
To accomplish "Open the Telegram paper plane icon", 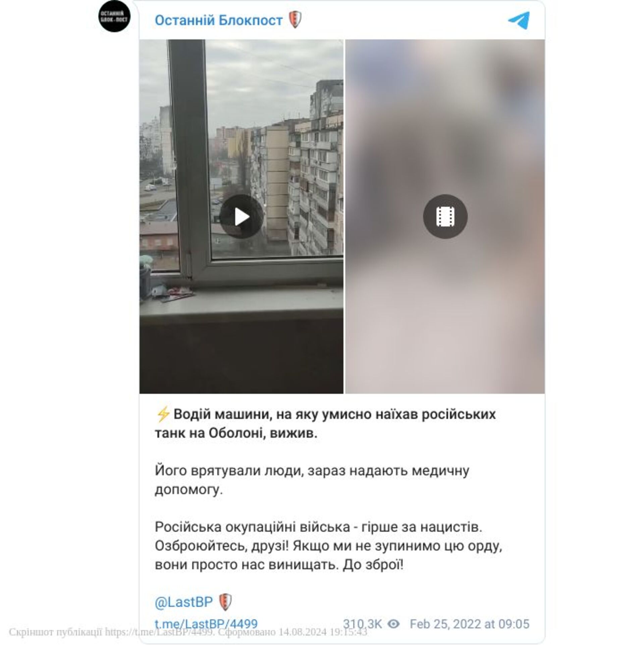I will pyautogui.click(x=519, y=20).
